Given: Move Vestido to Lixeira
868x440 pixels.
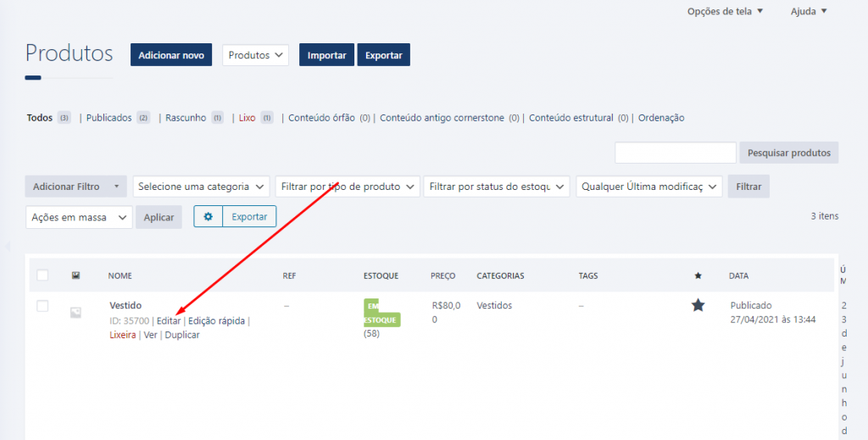Looking at the screenshot, I should pos(123,335).
